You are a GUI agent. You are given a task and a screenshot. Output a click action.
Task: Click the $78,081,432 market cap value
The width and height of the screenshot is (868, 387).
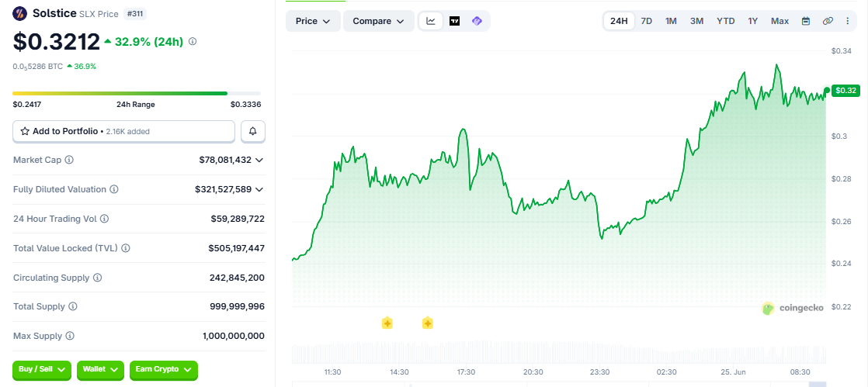(x=225, y=160)
